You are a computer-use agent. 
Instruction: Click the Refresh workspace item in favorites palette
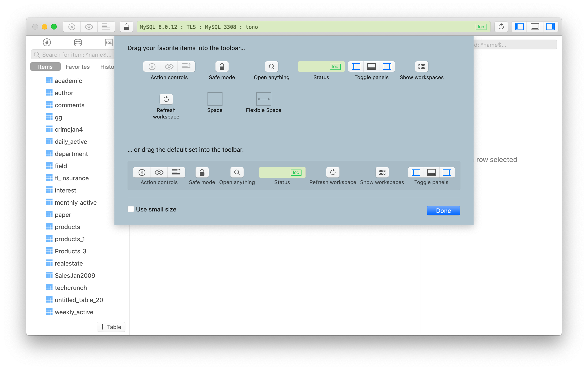[166, 99]
